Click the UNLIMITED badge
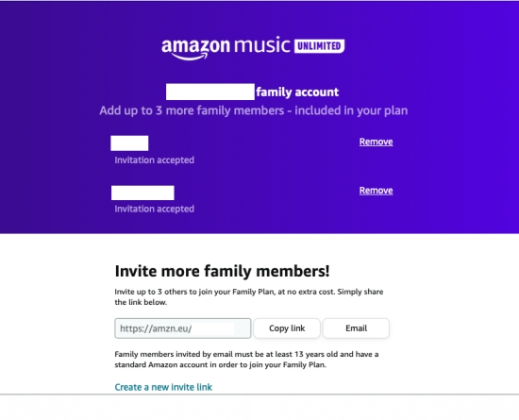Image resolution: width=519 pixels, height=420 pixels. tap(319, 46)
